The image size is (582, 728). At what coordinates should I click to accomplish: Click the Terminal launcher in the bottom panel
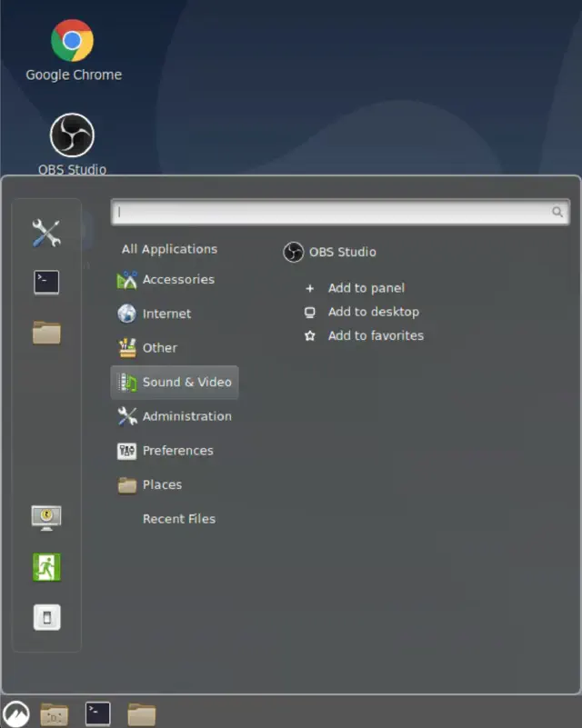coord(98,713)
